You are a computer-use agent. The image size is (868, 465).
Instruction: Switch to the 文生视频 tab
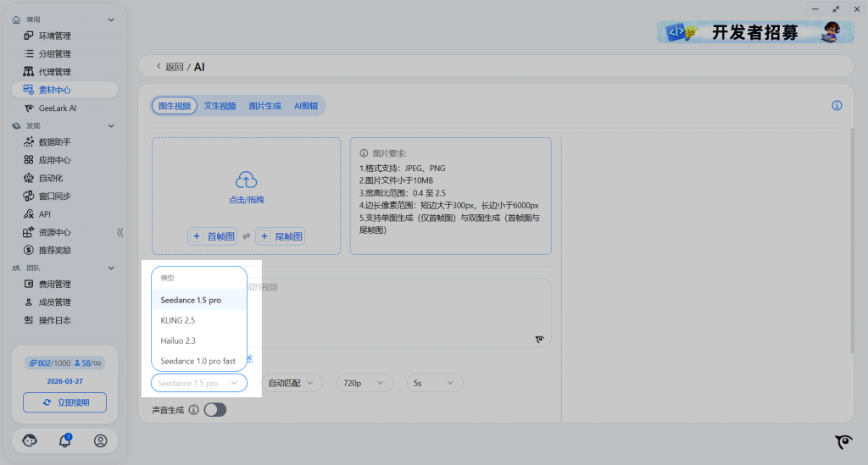click(x=220, y=106)
